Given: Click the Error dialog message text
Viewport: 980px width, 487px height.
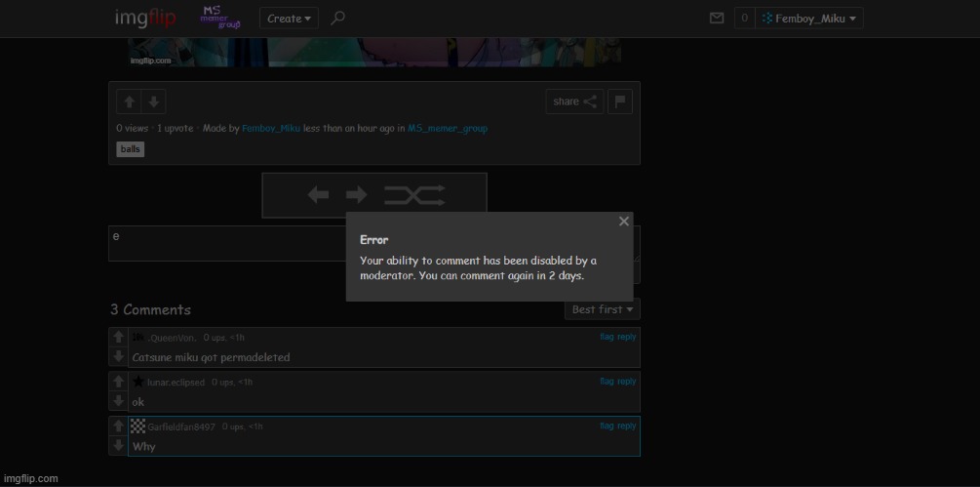Looking at the screenshot, I should [478, 268].
